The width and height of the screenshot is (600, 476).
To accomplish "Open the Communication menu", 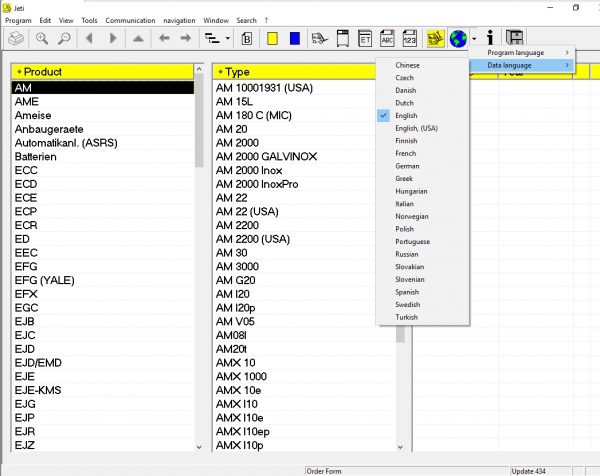I will pyautogui.click(x=130, y=20).
